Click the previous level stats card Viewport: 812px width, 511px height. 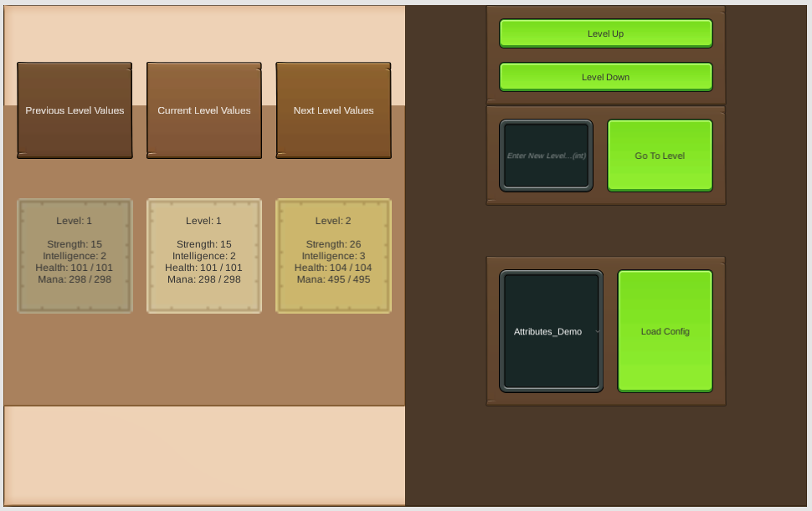[x=75, y=256]
